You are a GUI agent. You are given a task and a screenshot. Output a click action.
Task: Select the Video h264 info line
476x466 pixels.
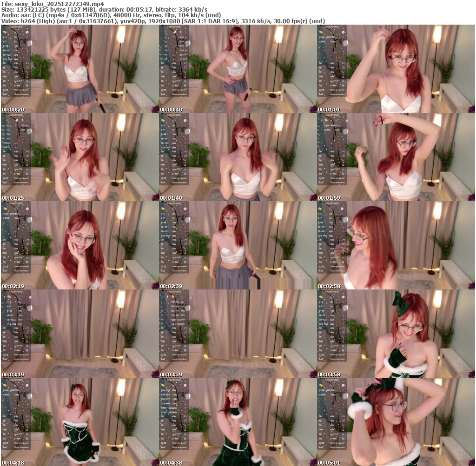point(163,21)
